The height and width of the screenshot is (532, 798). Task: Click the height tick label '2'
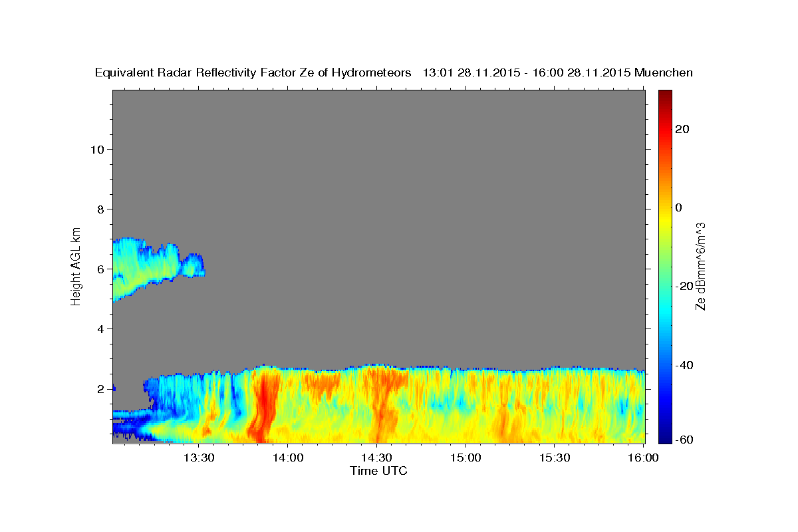[100, 389]
